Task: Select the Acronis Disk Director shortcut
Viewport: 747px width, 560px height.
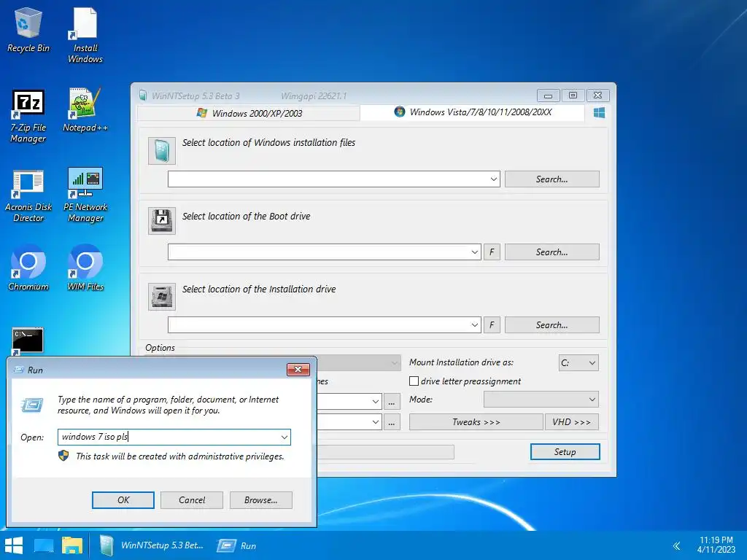Action: click(28, 195)
